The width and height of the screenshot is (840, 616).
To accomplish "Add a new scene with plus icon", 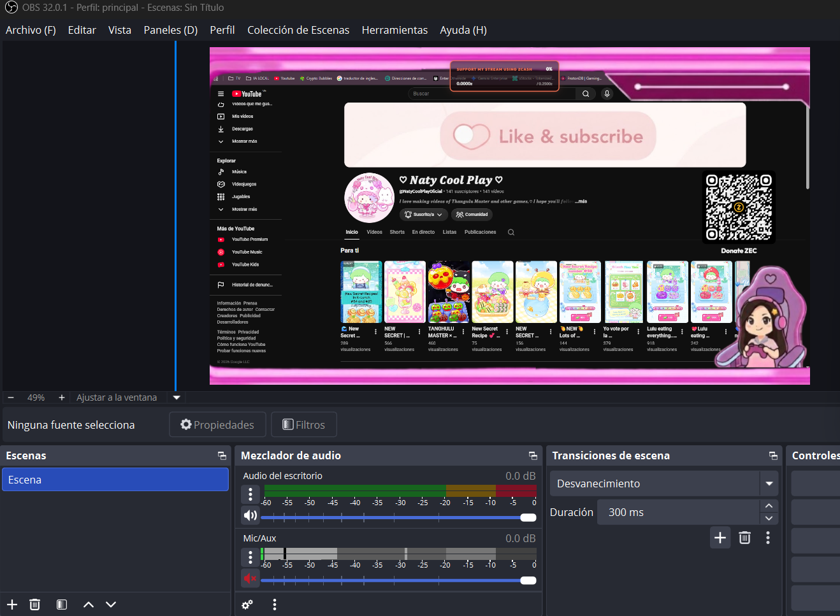I will [12, 605].
